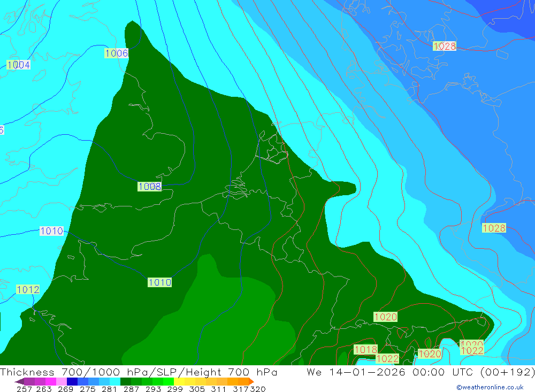The width and height of the screenshot is (535, 392).
Task: Click the legend value 320
Action: point(258,389)
